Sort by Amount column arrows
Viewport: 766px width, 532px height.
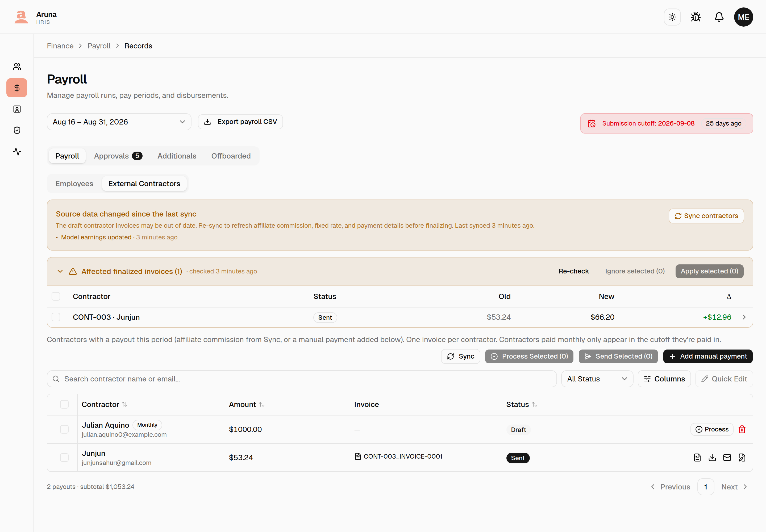click(x=262, y=404)
